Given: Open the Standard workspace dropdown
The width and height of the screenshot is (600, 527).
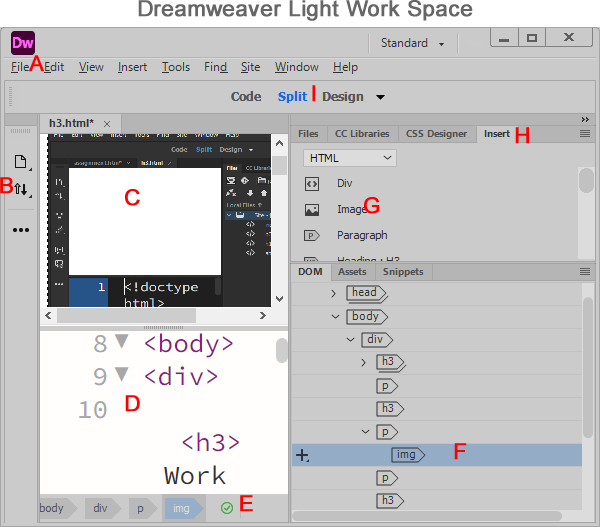Looking at the screenshot, I should pos(413,44).
